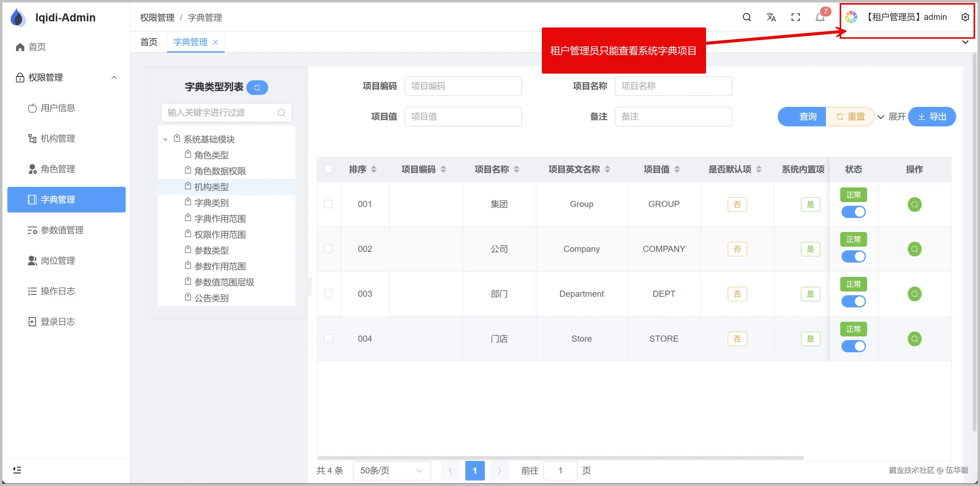Open 岗位管理 in the sidebar
This screenshot has width=980, height=486.
click(67, 261)
